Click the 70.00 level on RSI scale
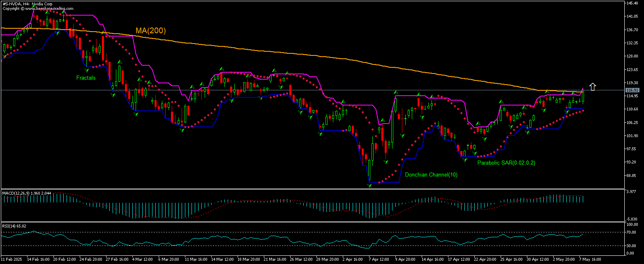Image resolution: width=644 pixels, height=264 pixels. tap(632, 232)
